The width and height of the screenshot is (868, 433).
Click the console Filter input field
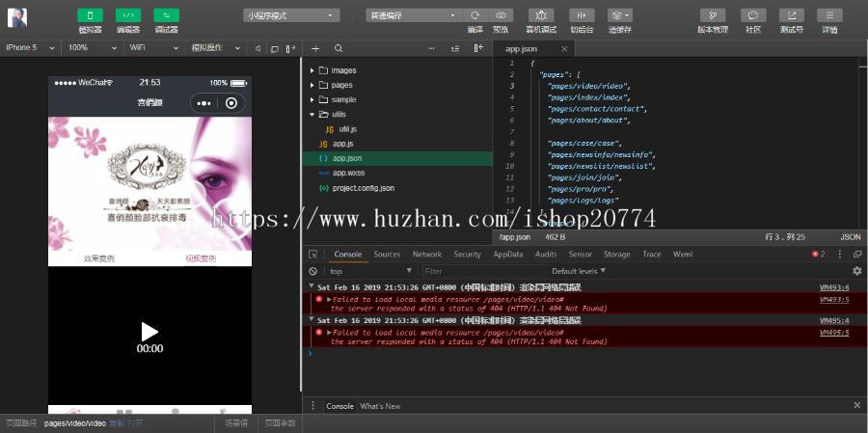(x=484, y=271)
